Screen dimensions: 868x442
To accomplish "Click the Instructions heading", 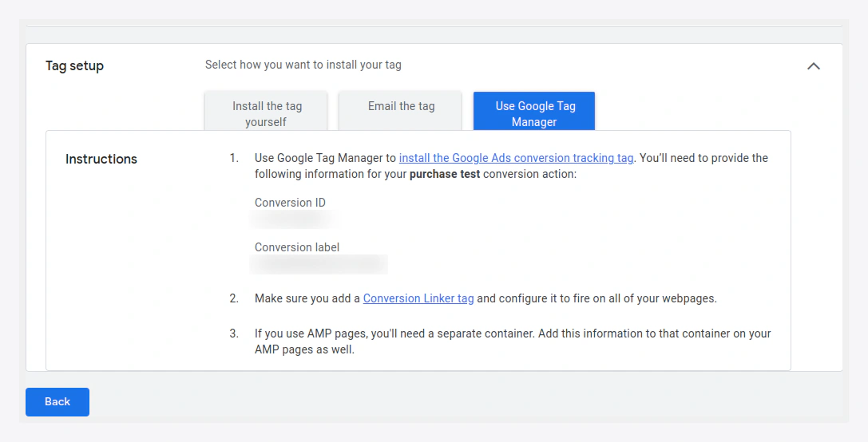I will [x=101, y=160].
